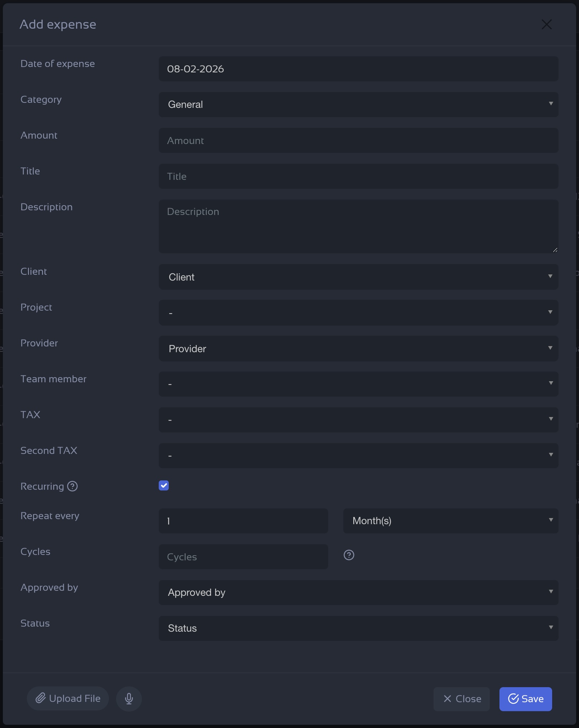This screenshot has height=728, width=579.
Task: Close dialog with top-right X icon
Action: click(x=546, y=24)
